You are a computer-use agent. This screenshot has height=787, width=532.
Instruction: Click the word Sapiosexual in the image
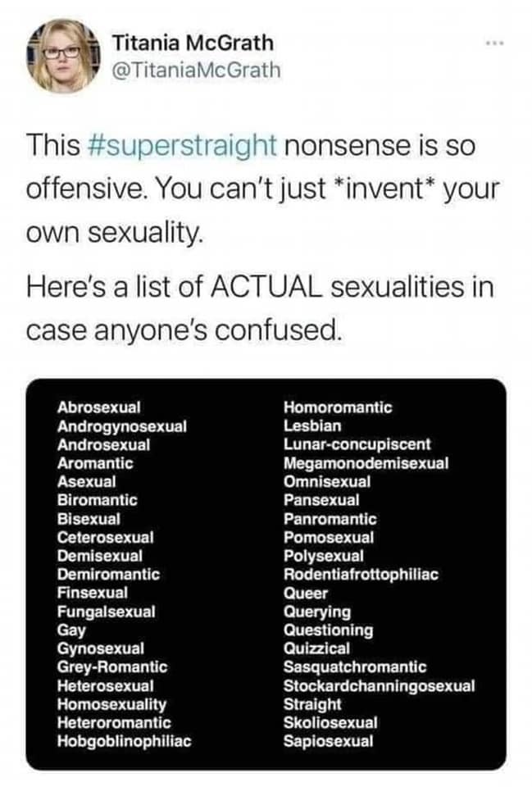coord(328,741)
